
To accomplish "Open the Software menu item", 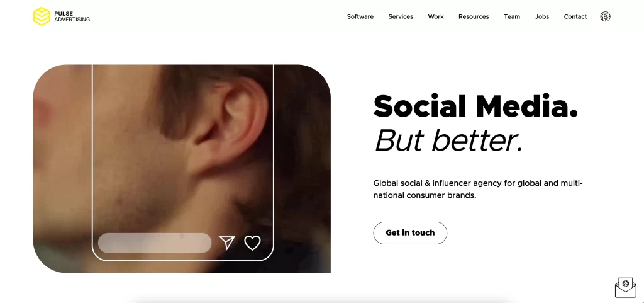I will pos(360,17).
